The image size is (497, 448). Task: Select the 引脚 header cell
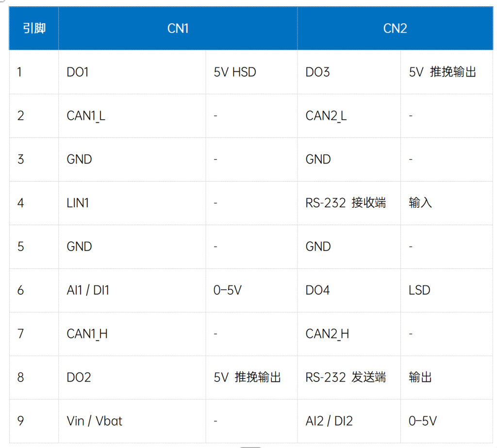click(34, 29)
